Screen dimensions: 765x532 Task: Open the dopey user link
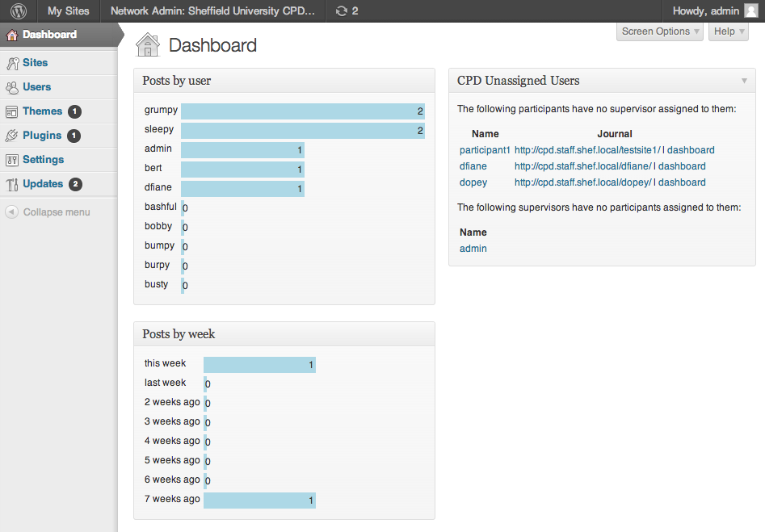(473, 182)
